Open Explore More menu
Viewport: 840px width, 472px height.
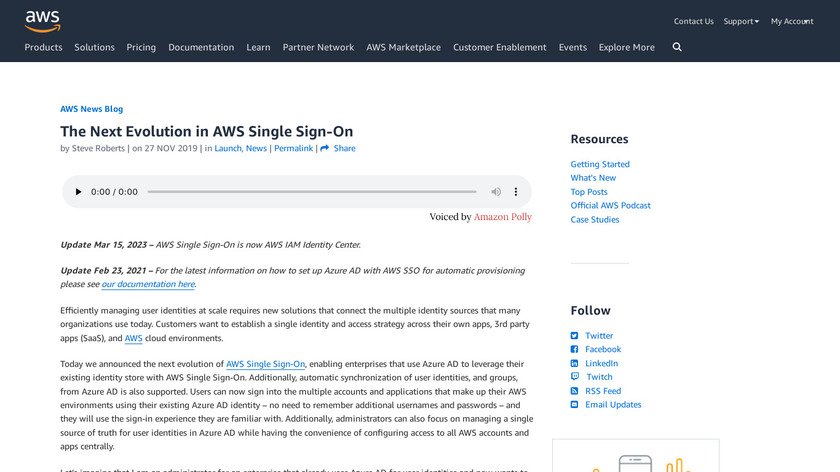click(x=627, y=47)
